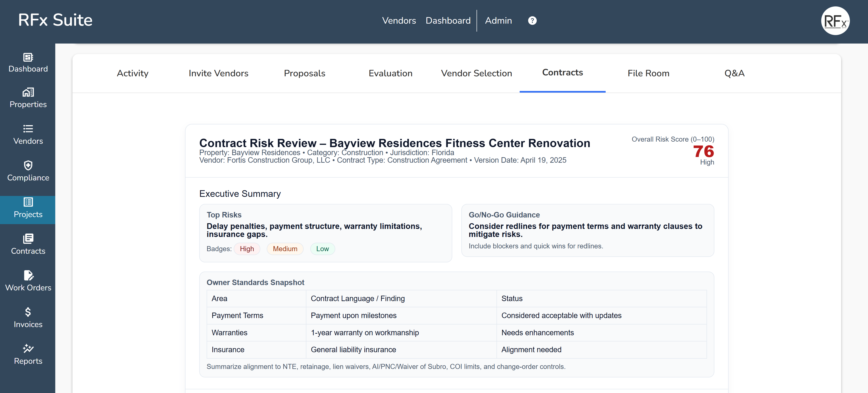Select the Projects icon in sidebar
This screenshot has width=868, height=393.
[x=28, y=202]
